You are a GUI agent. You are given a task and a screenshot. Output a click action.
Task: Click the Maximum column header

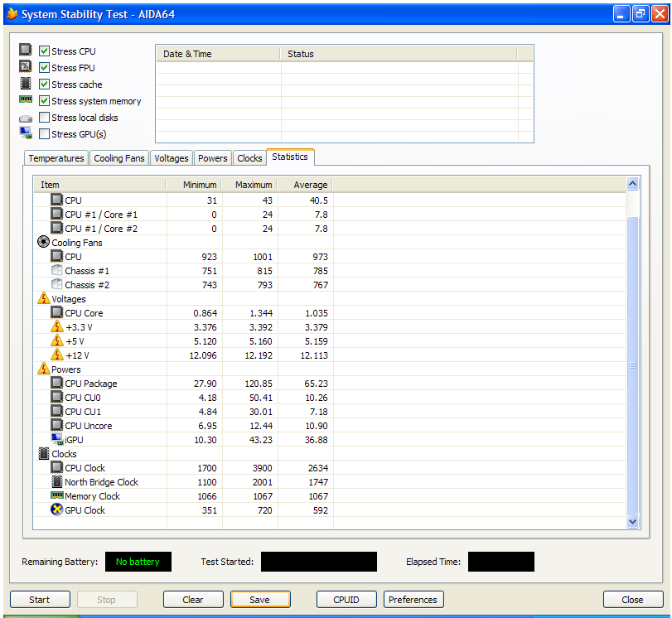tap(249, 185)
